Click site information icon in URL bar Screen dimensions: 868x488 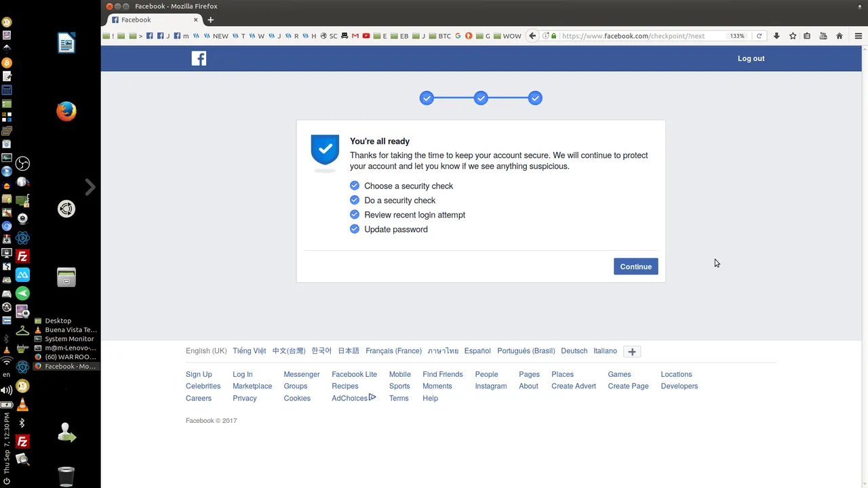click(547, 36)
